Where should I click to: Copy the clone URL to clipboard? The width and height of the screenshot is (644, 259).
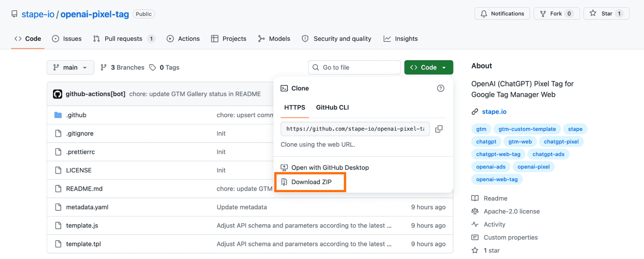point(439,129)
